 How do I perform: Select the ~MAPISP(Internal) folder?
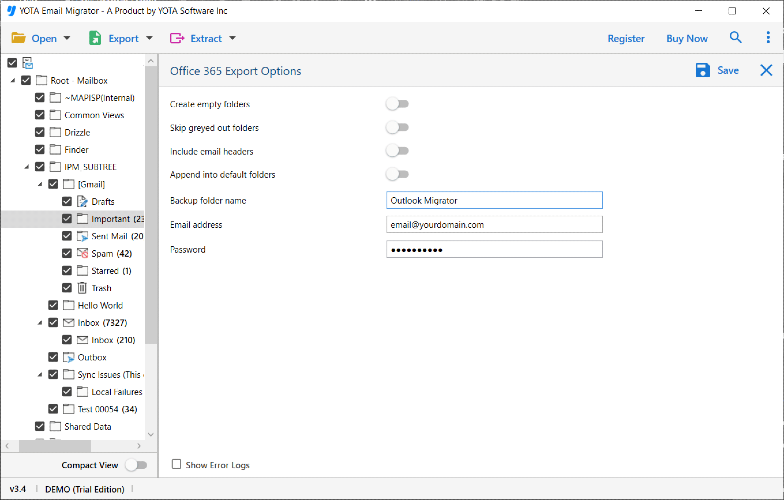(100, 98)
